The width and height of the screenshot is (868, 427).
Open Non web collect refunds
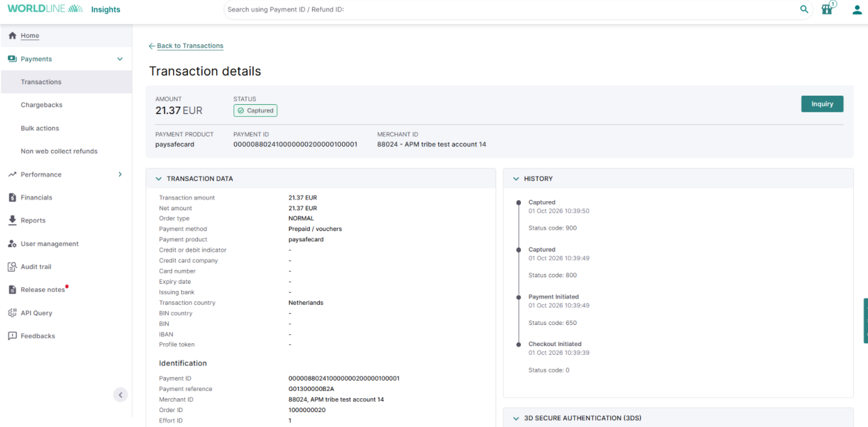click(x=59, y=151)
